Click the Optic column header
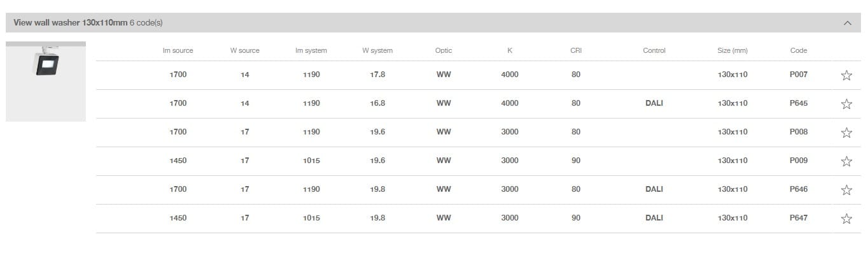 444,50
